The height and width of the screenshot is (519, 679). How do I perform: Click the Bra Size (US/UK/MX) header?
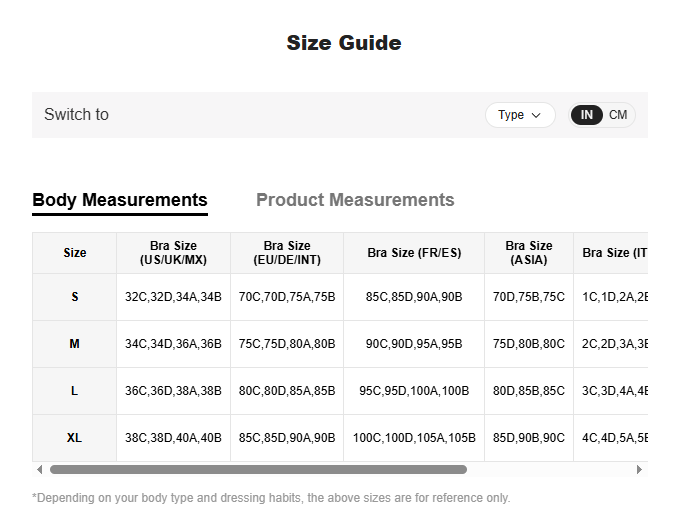tap(173, 253)
